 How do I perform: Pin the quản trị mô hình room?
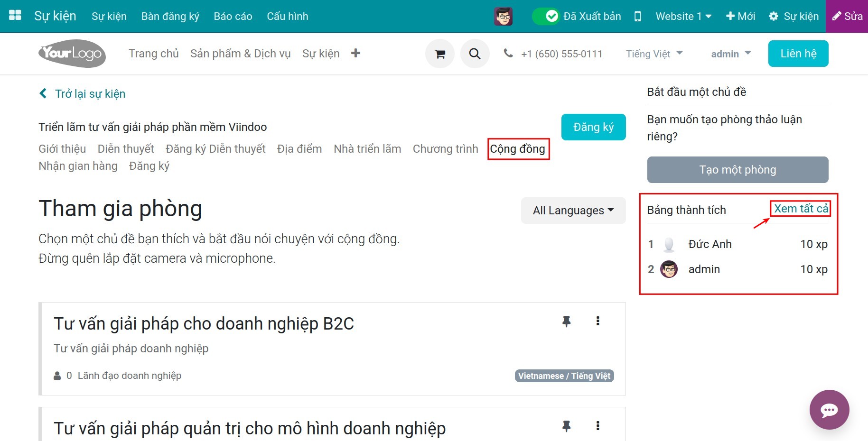click(566, 426)
